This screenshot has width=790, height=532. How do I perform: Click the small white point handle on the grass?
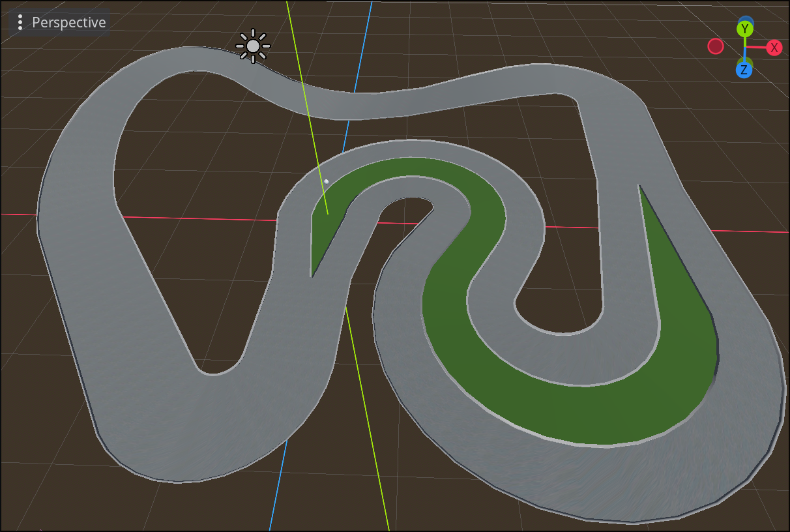click(327, 181)
